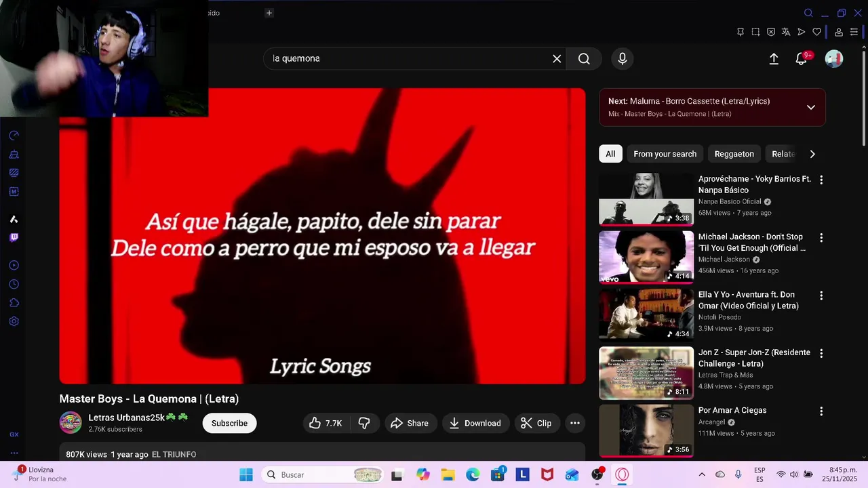This screenshot has height=488, width=868.
Task: Open the translate page icon
Action: click(786, 32)
